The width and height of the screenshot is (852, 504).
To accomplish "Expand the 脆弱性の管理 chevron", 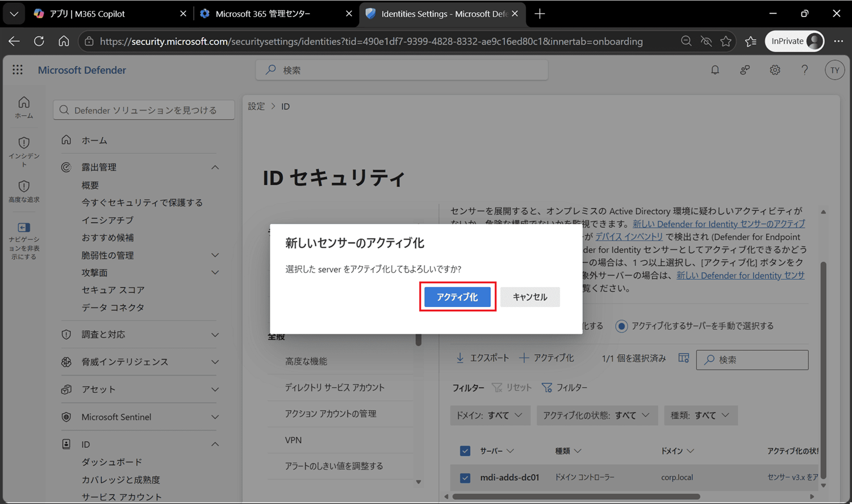I will [215, 255].
